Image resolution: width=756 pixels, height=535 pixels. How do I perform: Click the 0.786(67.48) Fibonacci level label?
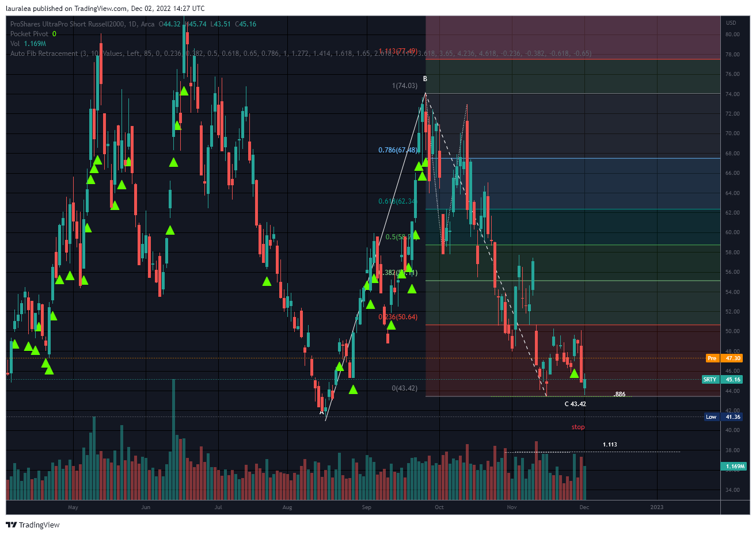click(398, 150)
